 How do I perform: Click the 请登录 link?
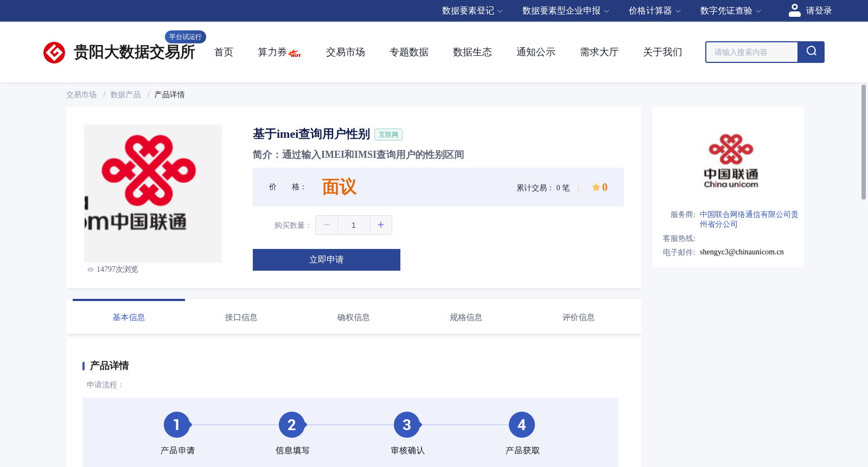819,11
